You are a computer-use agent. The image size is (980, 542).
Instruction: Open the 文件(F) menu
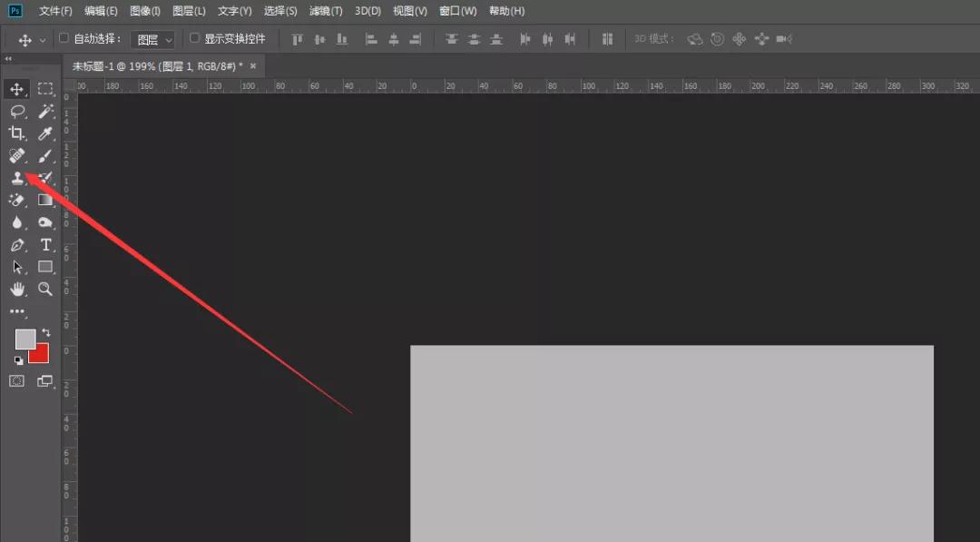pos(55,11)
